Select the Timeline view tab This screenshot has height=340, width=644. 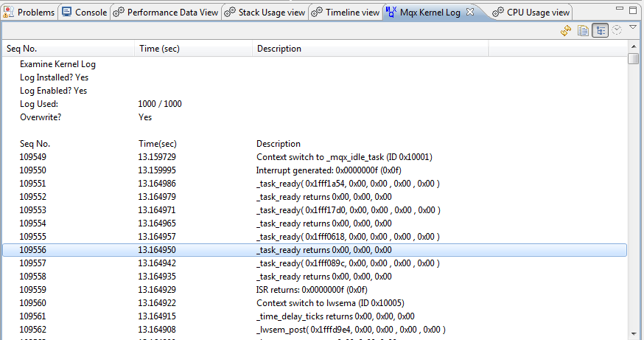(346, 13)
